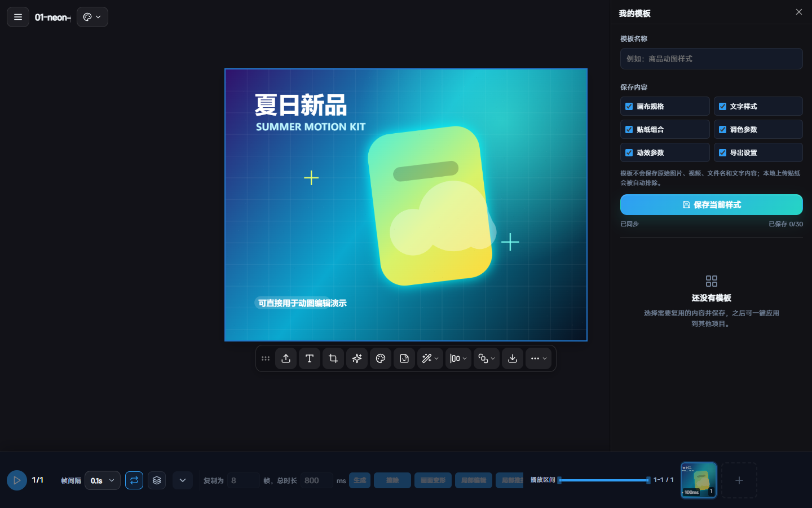Open the theme palette dropdown in header
This screenshot has height=508, width=812.
point(92,17)
